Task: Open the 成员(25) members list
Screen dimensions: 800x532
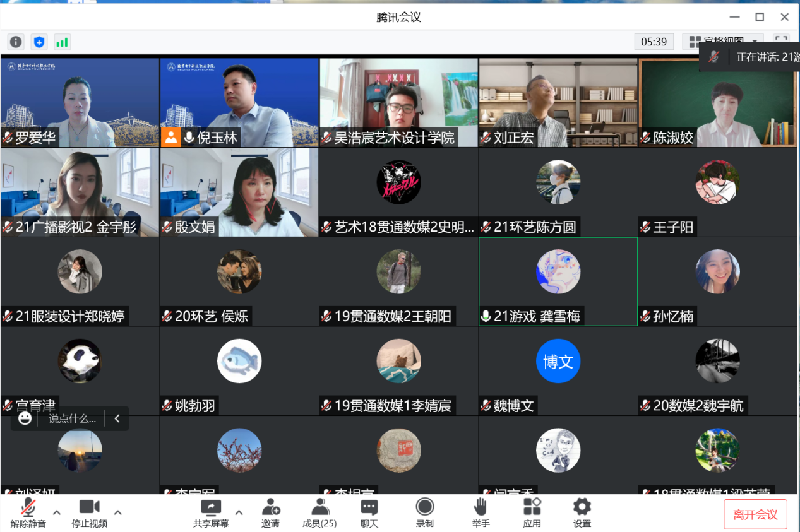Action: pos(319,512)
